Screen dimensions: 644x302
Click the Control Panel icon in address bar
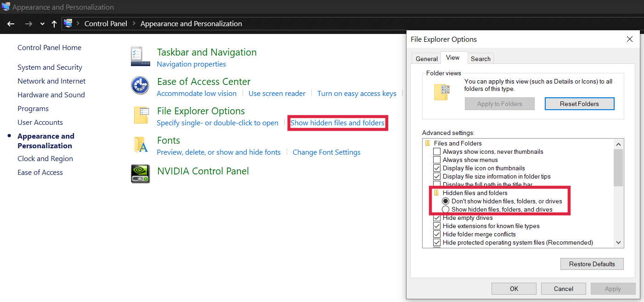(x=68, y=23)
